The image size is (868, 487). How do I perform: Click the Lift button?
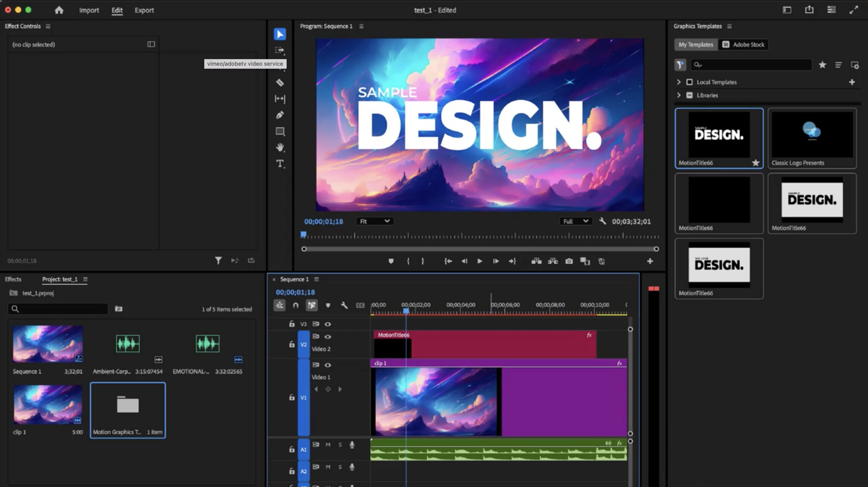coord(536,261)
